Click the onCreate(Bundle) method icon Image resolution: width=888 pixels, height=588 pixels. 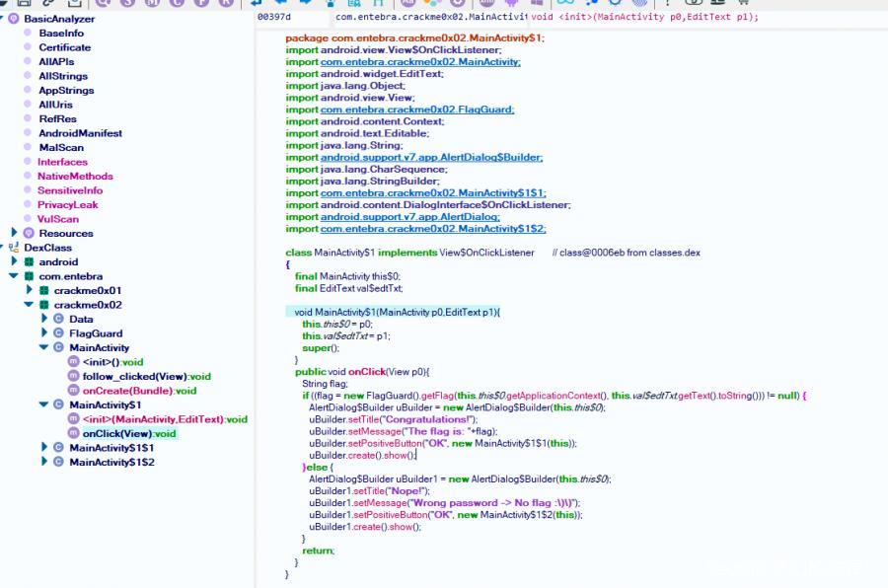tap(73, 391)
